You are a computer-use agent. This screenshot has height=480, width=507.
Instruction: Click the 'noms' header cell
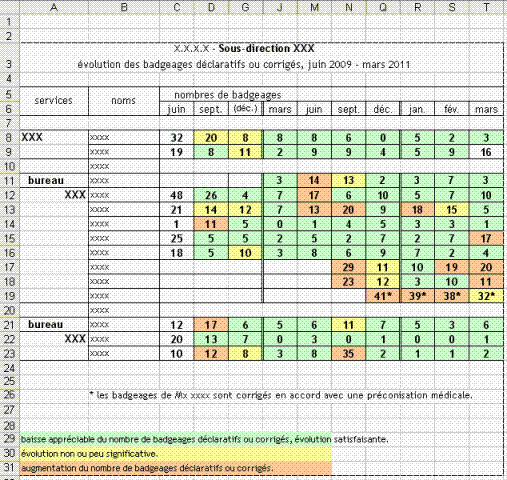pyautogui.click(x=124, y=101)
